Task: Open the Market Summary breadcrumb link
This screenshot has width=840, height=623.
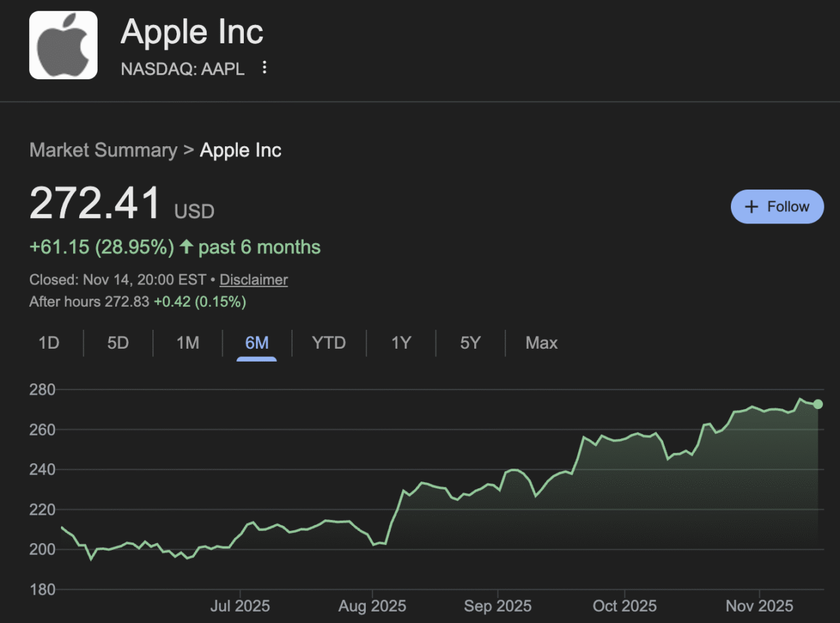Action: tap(103, 150)
